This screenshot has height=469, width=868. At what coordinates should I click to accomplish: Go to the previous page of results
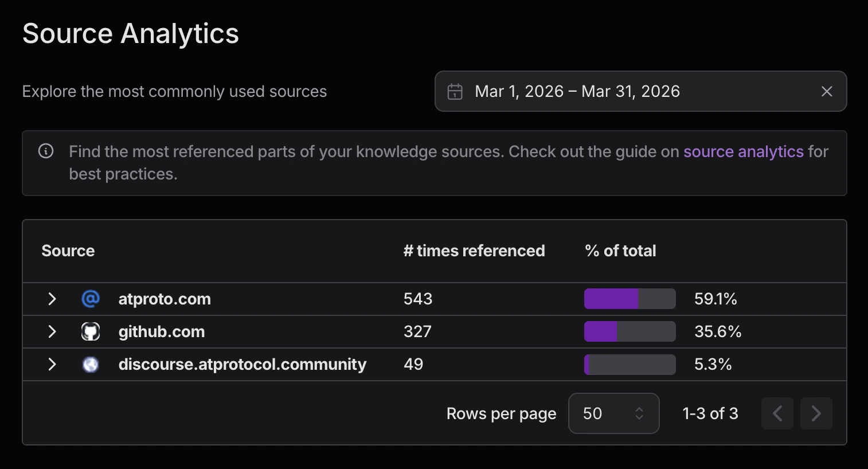pos(777,413)
